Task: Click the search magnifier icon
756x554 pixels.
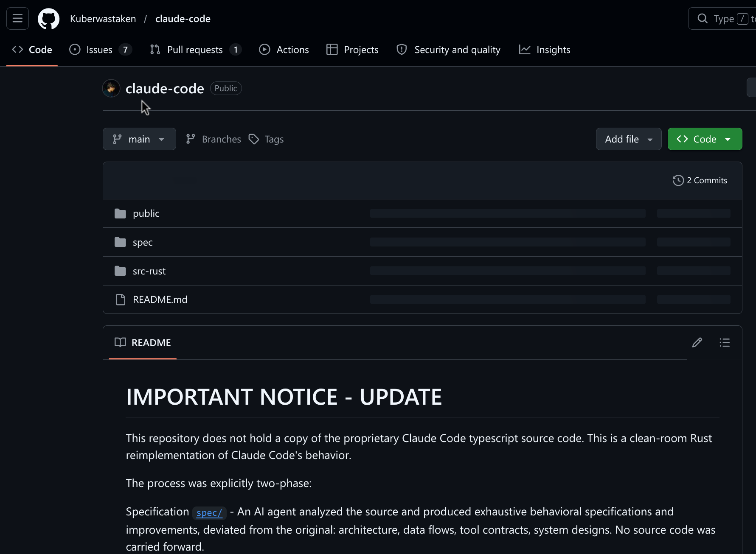Action: (703, 19)
